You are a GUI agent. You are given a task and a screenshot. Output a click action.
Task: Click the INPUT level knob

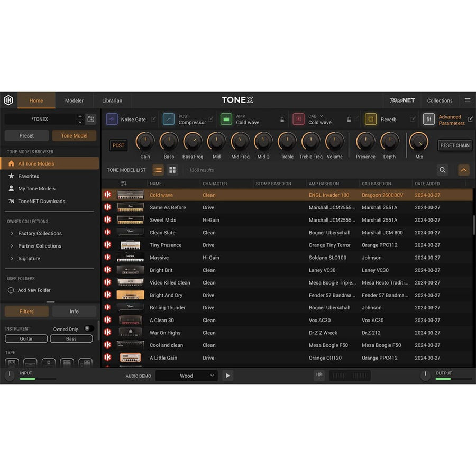point(10,375)
